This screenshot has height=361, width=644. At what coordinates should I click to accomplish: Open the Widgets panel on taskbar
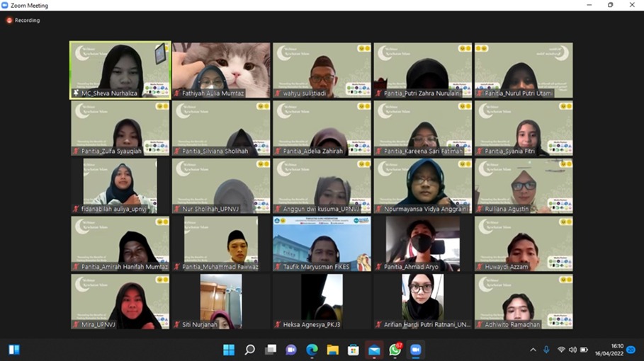click(14, 350)
